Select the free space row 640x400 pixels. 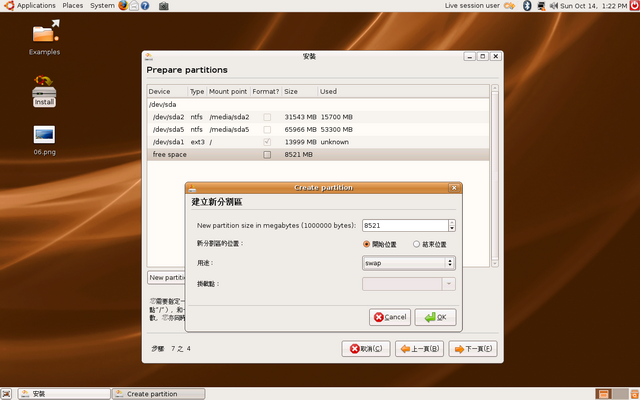click(318, 155)
